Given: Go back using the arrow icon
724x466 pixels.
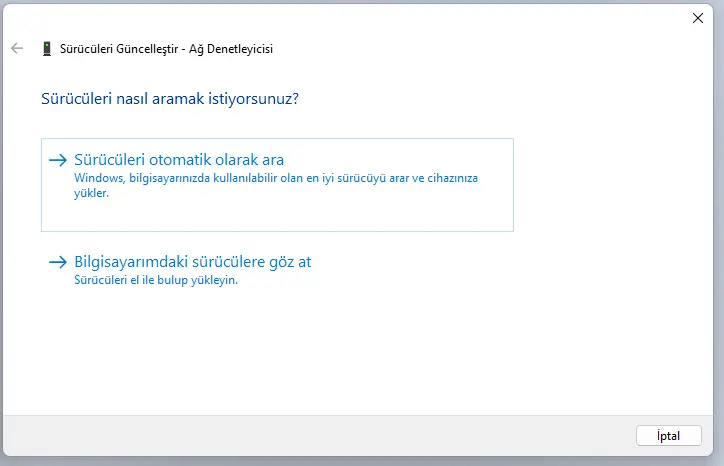Looking at the screenshot, I should tap(17, 48).
